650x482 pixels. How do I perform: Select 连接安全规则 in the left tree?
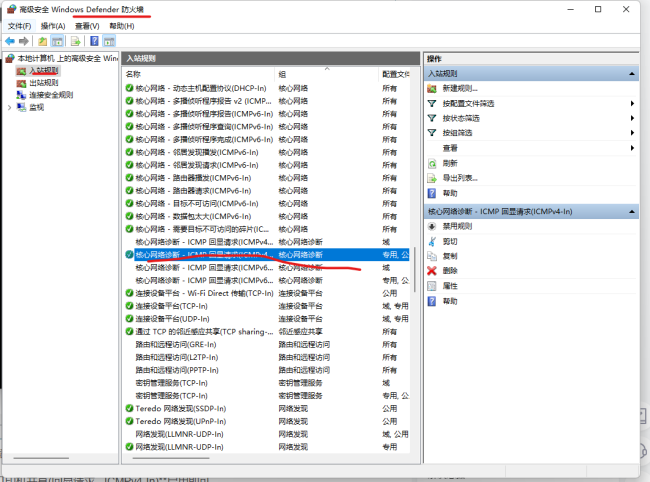[x=51, y=95]
